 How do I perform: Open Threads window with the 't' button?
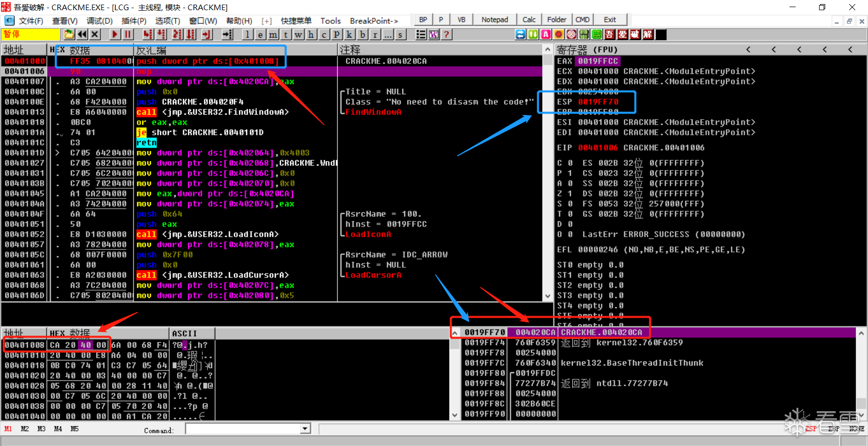point(286,34)
